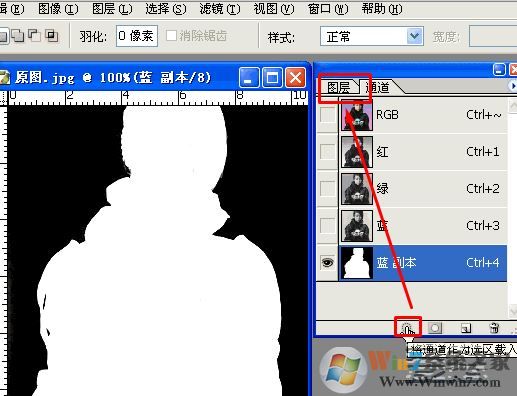
Task: Click the 蓝 副本 channel name
Action: 396,263
